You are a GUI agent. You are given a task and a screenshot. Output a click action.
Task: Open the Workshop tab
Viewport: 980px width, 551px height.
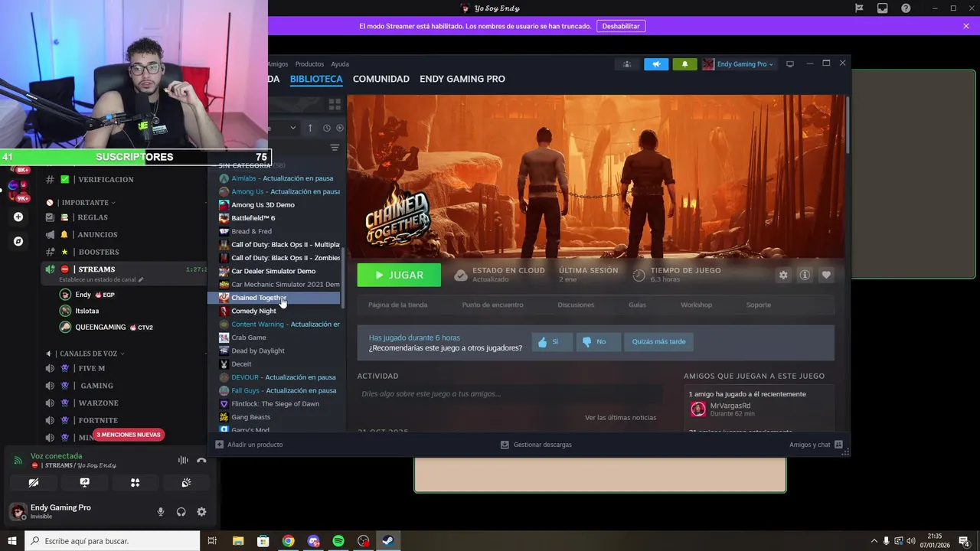coord(696,305)
